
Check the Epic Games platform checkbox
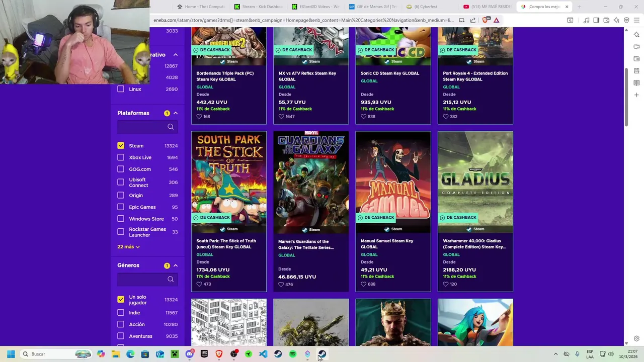(121, 207)
